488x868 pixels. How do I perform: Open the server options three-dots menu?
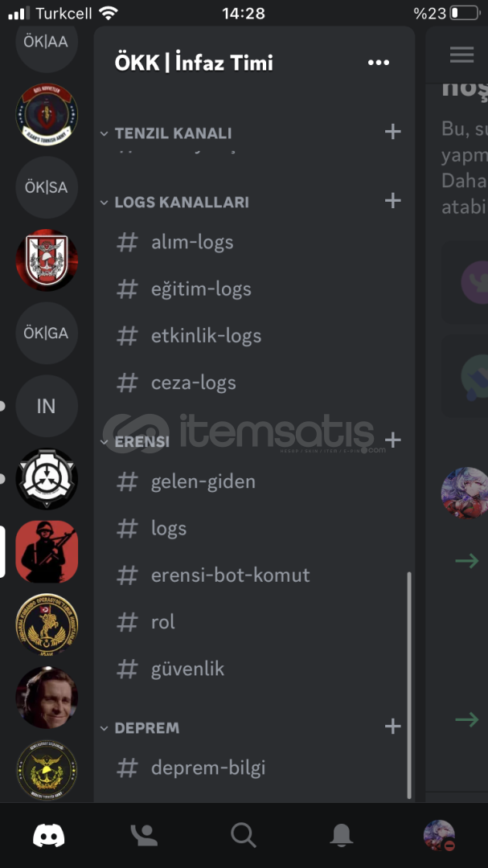379,63
